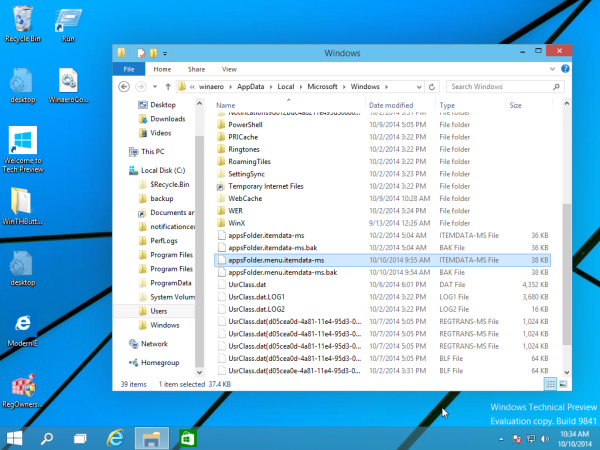Open the File tab
This screenshot has height=450, width=600.
coord(129,69)
